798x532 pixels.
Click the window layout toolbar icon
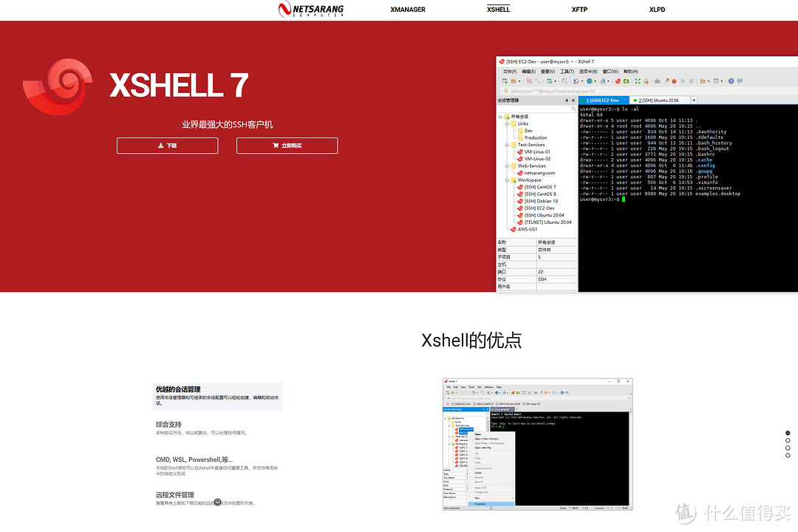pos(715,81)
